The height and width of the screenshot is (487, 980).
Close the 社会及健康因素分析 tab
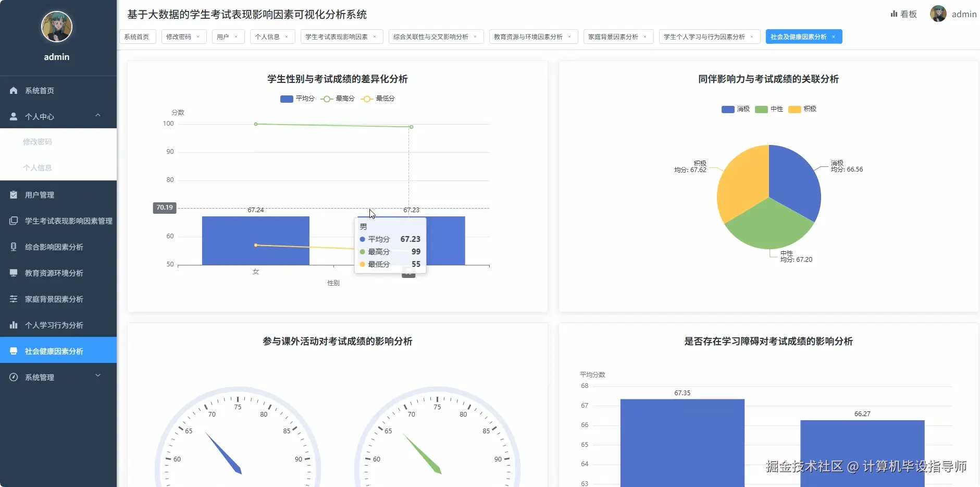(x=834, y=37)
